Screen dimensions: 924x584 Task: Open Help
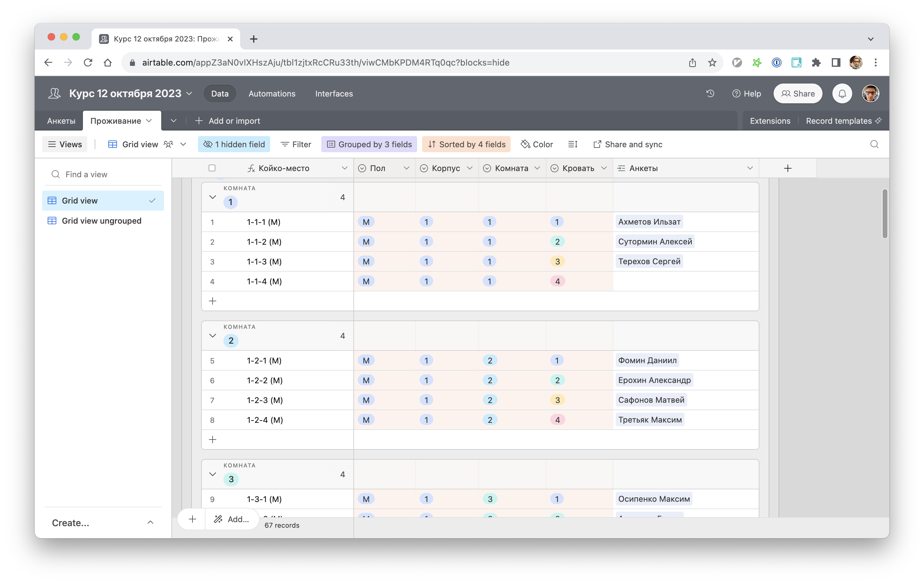pyautogui.click(x=747, y=93)
